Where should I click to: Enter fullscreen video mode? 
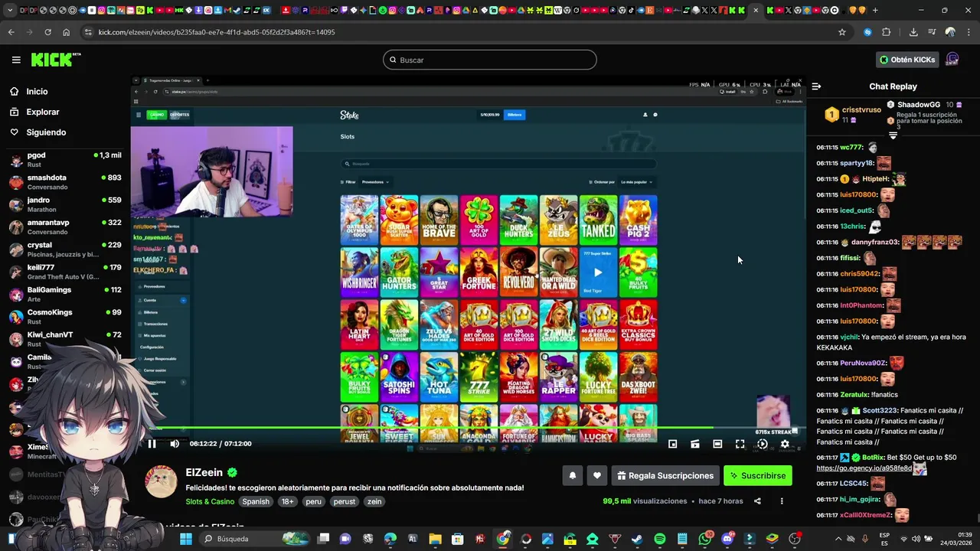coord(740,444)
